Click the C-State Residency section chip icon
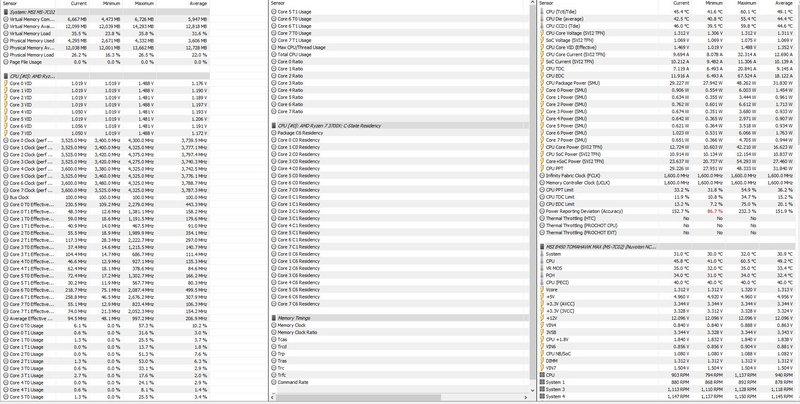This screenshot has width=800, height=404. (x=274, y=125)
